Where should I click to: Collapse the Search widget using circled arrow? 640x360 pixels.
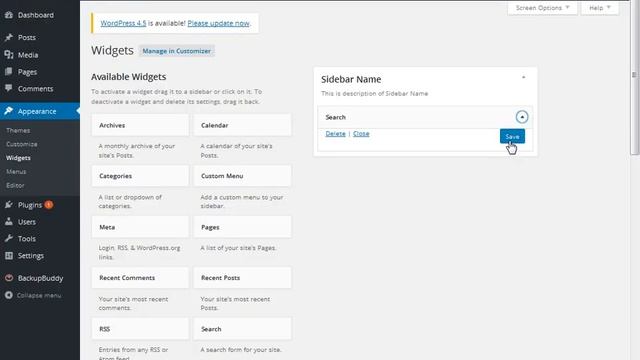click(x=522, y=117)
